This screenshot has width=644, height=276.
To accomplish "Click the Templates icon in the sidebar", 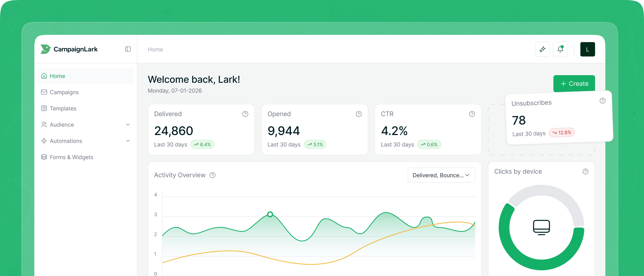I will pos(44,108).
